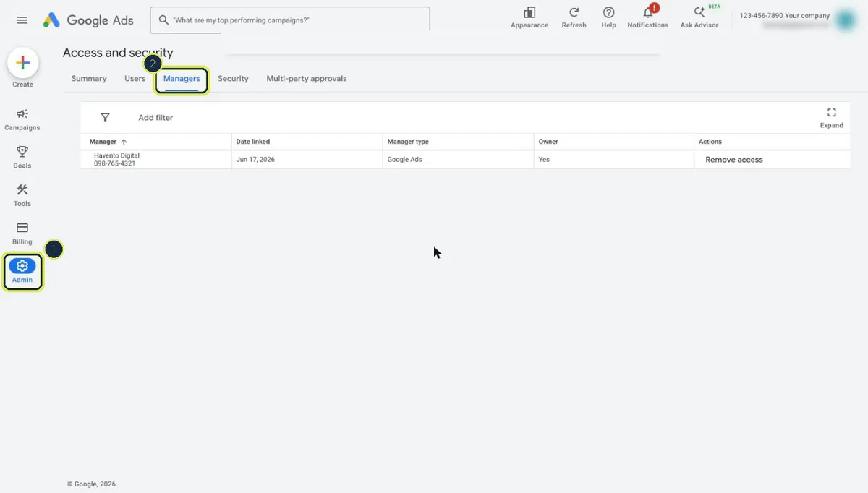Image resolution: width=868 pixels, height=493 pixels.
Task: Open Billing in the sidebar
Action: pos(22,233)
